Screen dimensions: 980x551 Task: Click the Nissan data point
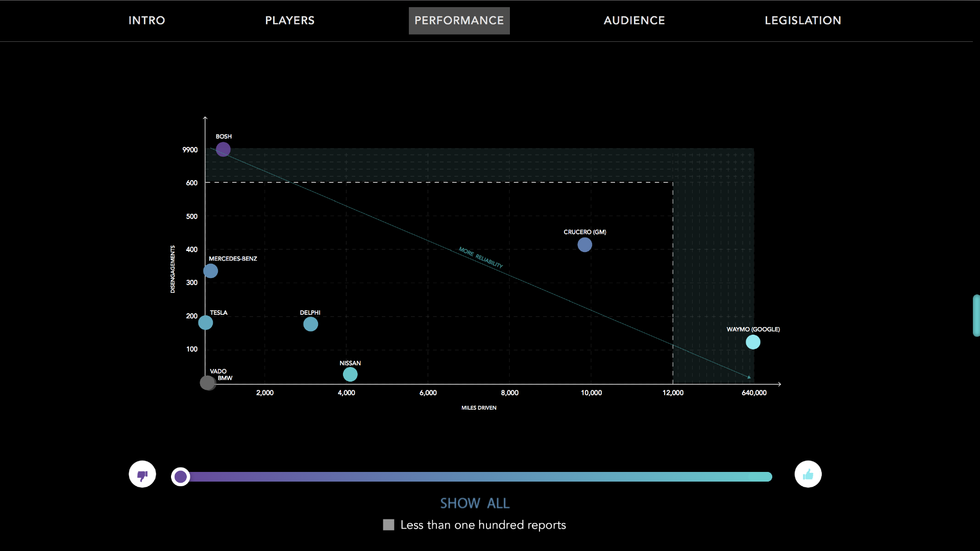coord(350,374)
